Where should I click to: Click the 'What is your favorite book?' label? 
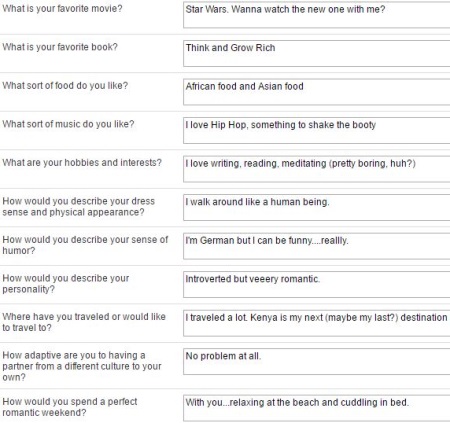(60, 47)
